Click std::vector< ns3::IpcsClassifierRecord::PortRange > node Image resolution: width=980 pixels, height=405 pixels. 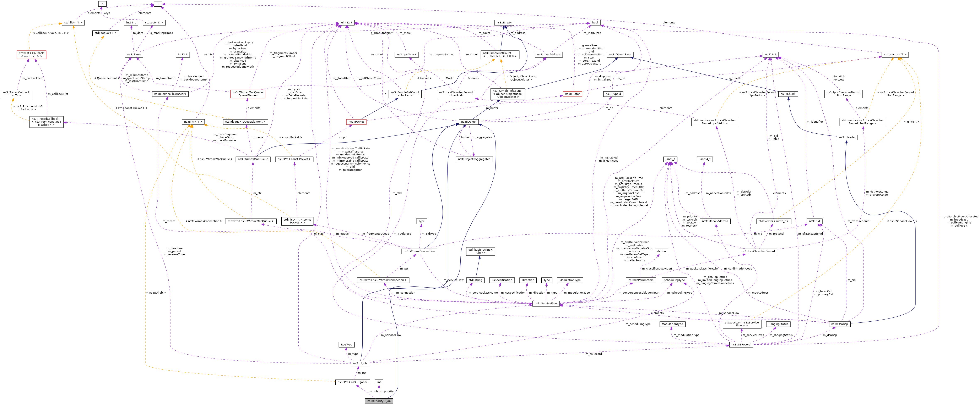pyautogui.click(x=862, y=122)
